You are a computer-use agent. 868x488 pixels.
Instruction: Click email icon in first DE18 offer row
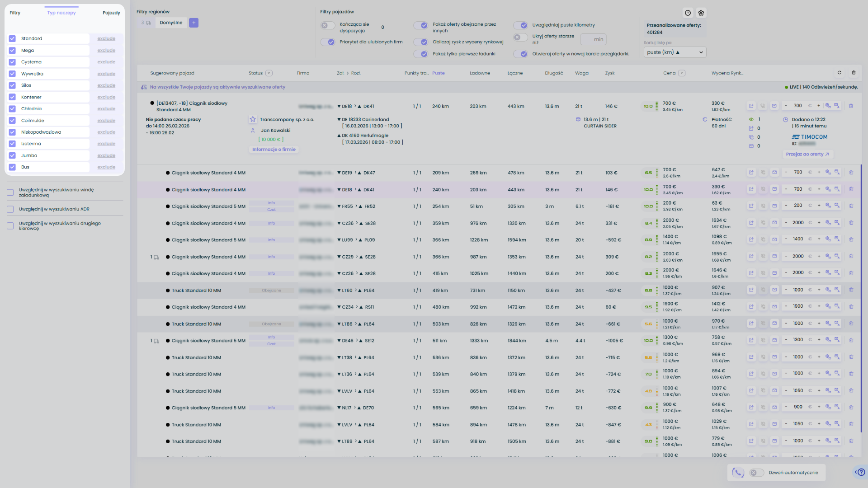774,106
